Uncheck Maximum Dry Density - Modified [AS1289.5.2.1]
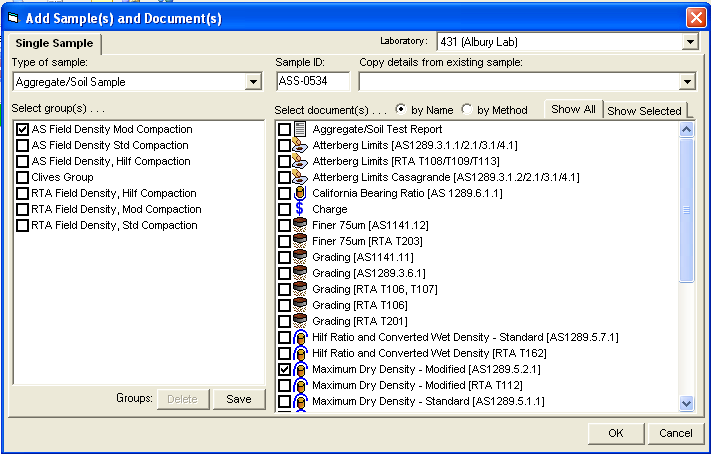This screenshot has height=454, width=711. [x=285, y=369]
